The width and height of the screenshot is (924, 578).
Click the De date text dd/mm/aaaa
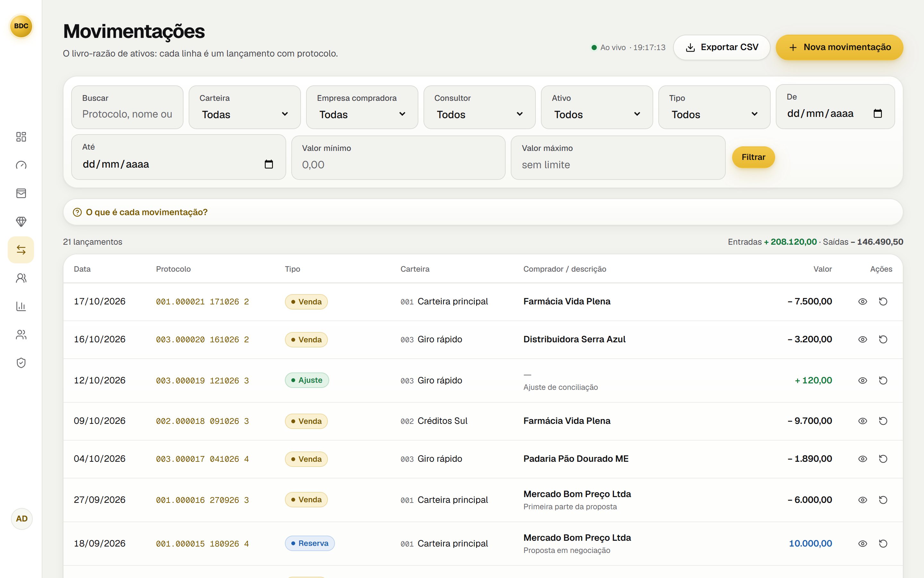coord(820,114)
